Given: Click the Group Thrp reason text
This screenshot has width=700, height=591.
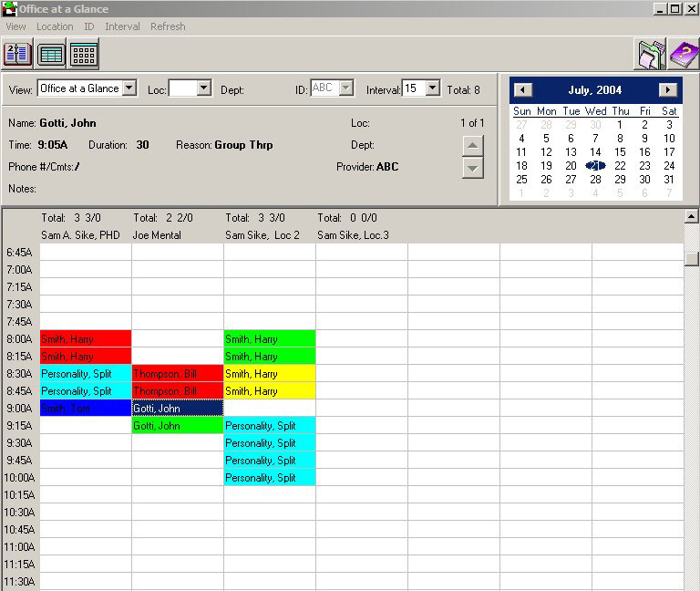Looking at the screenshot, I should pyautogui.click(x=243, y=145).
